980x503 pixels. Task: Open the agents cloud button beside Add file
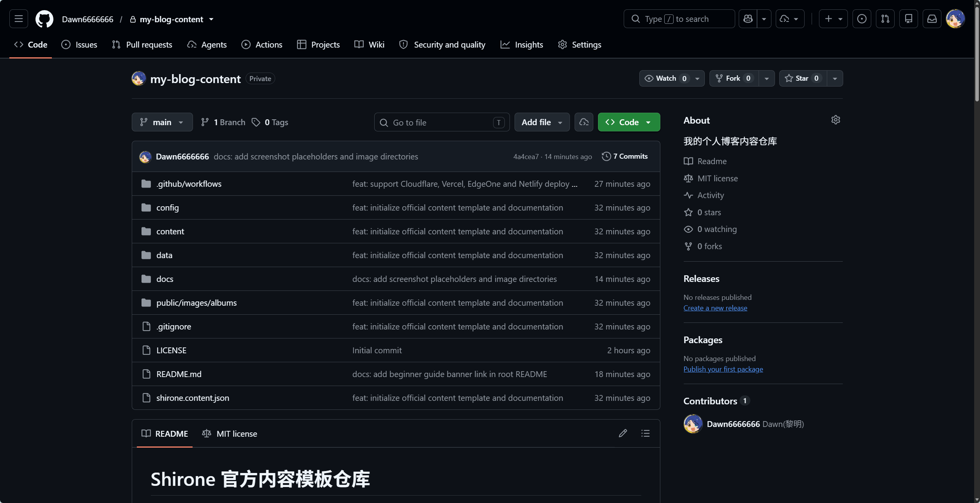584,122
